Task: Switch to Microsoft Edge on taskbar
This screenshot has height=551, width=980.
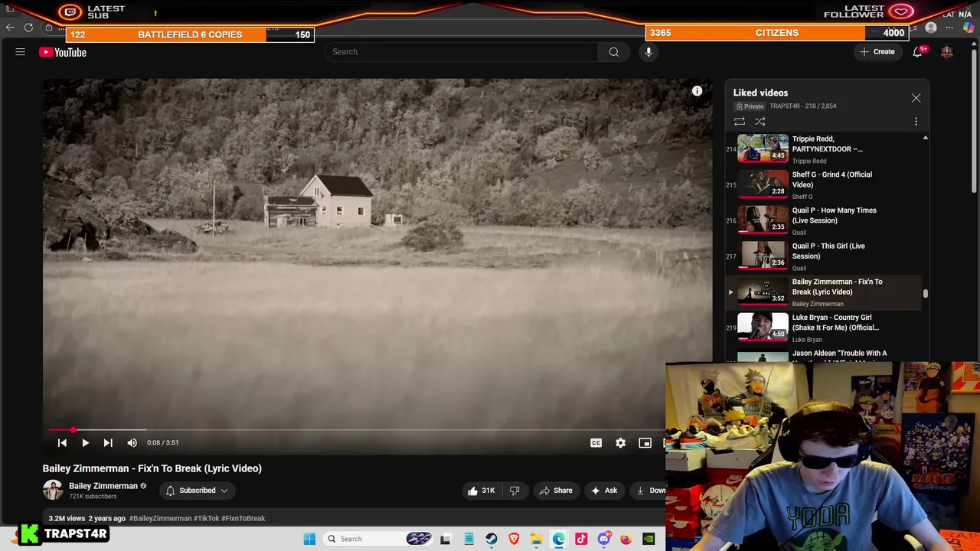Action: coord(559,539)
